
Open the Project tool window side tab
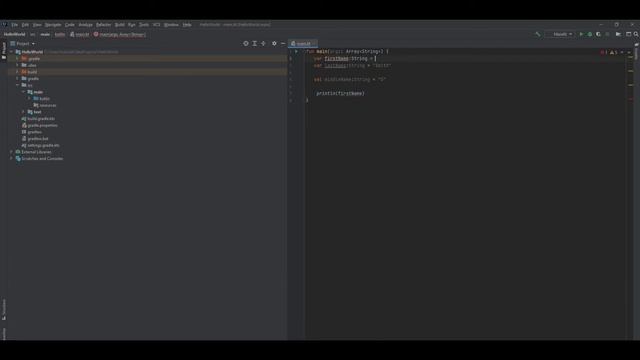[x=4, y=50]
